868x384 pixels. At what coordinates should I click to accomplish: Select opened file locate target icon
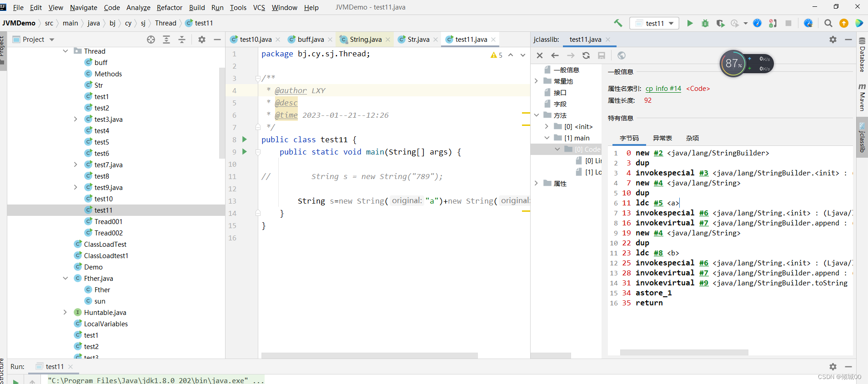point(151,40)
